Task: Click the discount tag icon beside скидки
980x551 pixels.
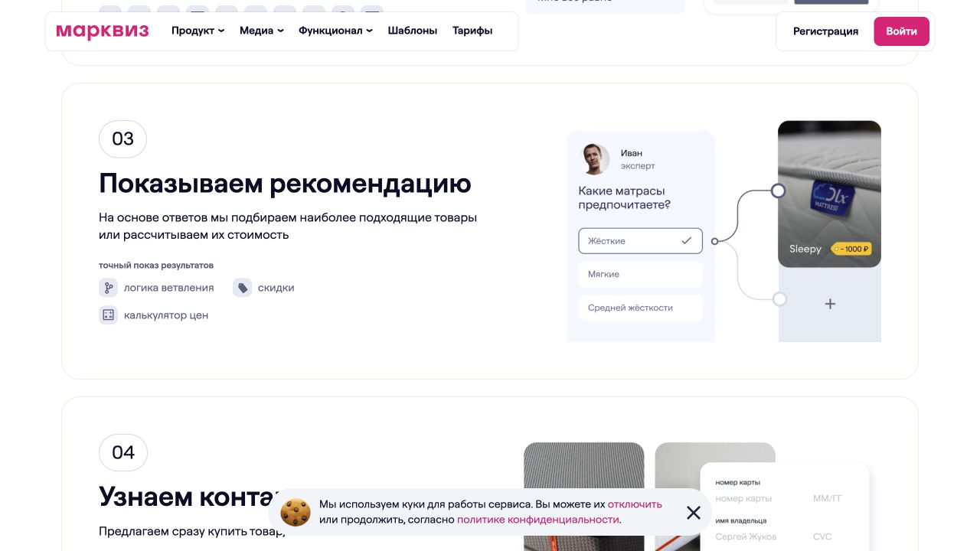Action: point(242,288)
